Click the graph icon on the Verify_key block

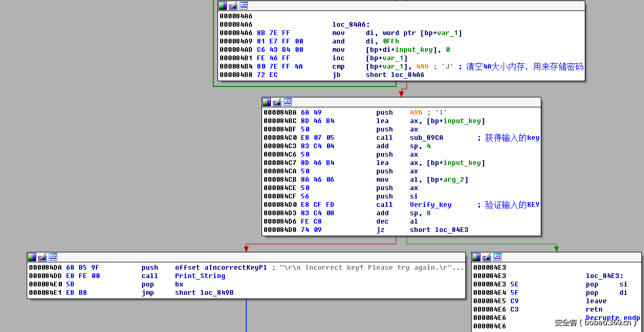(x=288, y=102)
